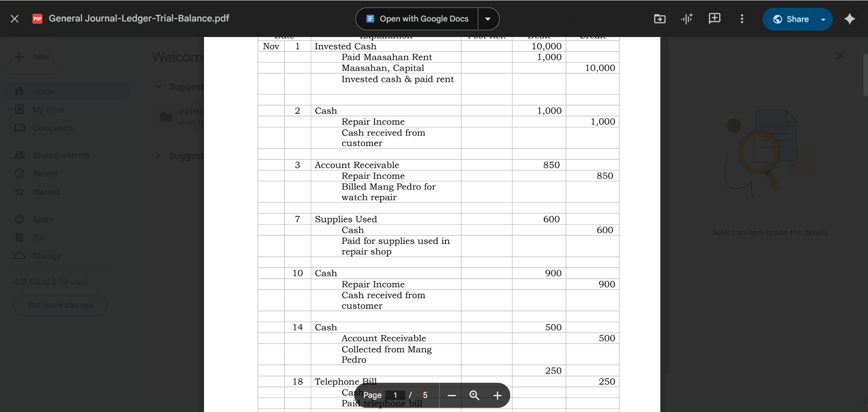Screen dimensions: 868x412
Task: Click the red PDF file type icon
Action: [37, 19]
